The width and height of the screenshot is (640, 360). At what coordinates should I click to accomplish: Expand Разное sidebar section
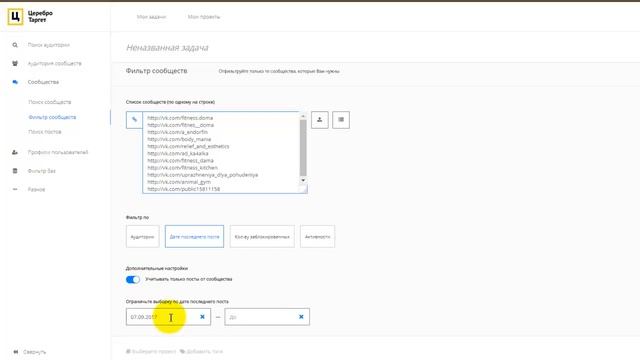coord(36,189)
